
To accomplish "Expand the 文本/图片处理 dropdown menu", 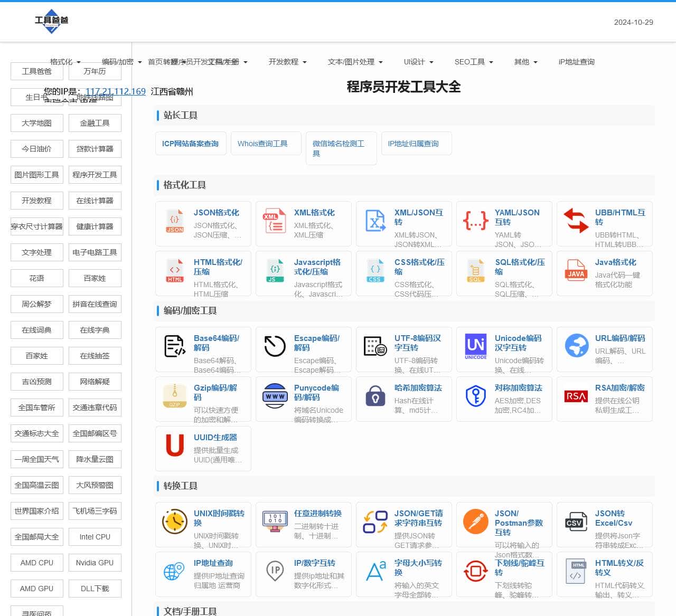I will coord(355,62).
